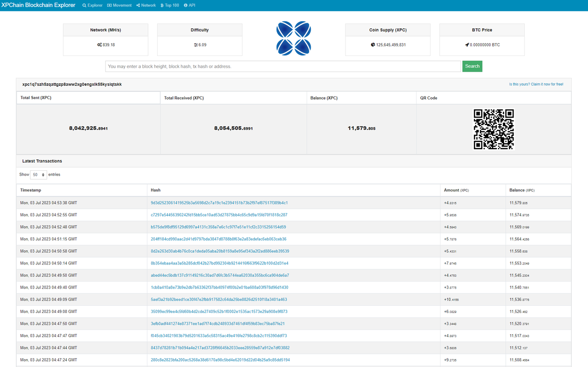
Task: Click XPChain Blockchain Explorer site title
Action: tap(39, 5)
